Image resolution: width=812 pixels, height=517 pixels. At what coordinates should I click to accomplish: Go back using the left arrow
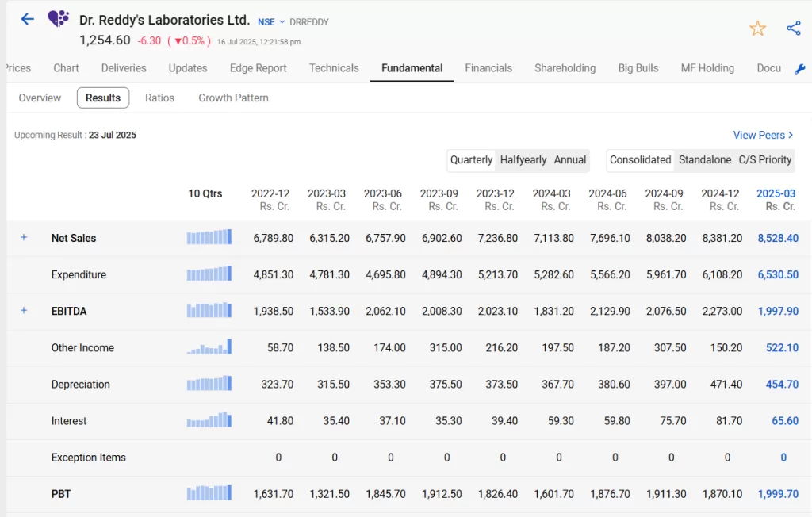[27, 20]
